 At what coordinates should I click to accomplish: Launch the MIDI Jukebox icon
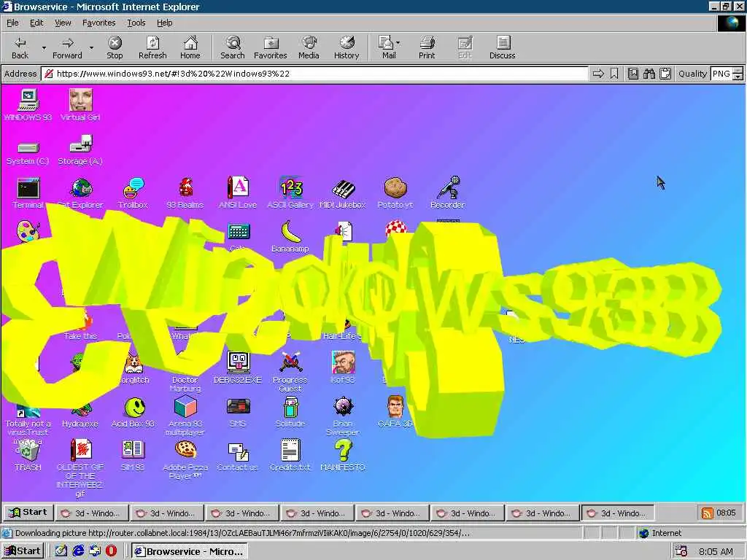(x=343, y=192)
